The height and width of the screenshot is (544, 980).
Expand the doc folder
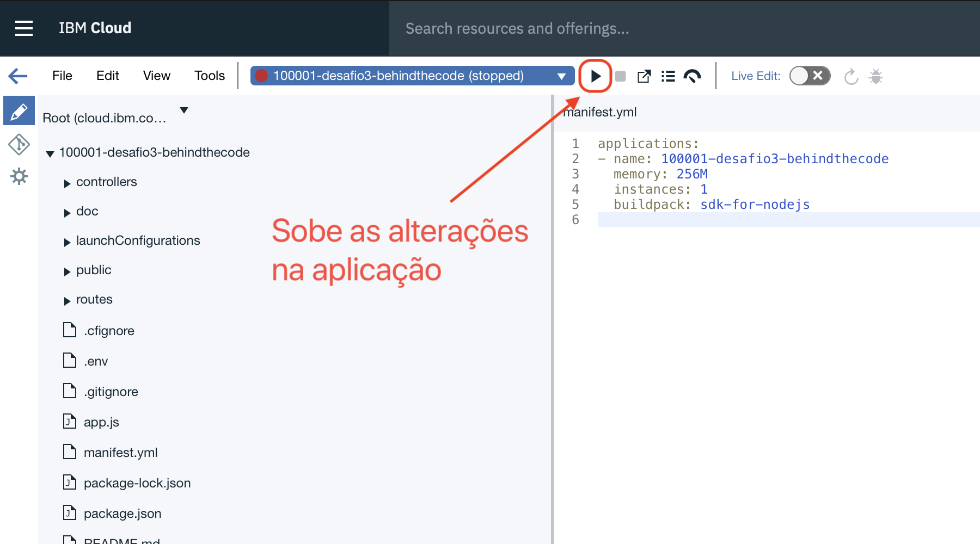(x=67, y=213)
